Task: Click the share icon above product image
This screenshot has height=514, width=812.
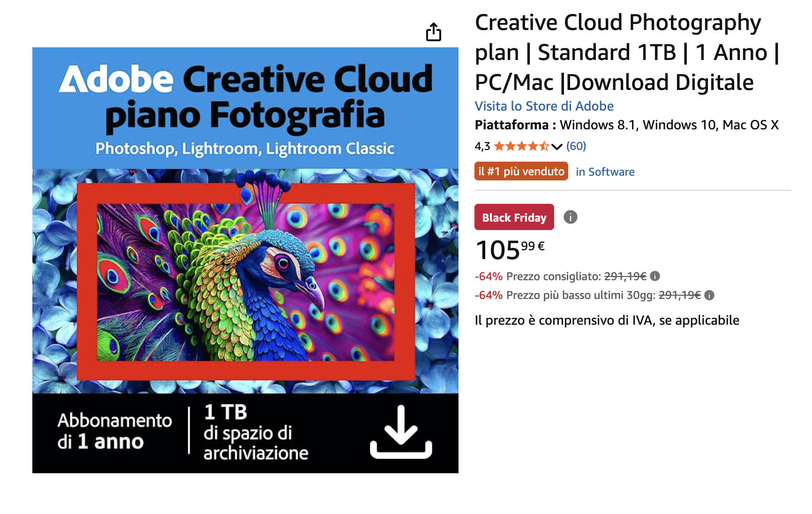Action: tap(434, 32)
